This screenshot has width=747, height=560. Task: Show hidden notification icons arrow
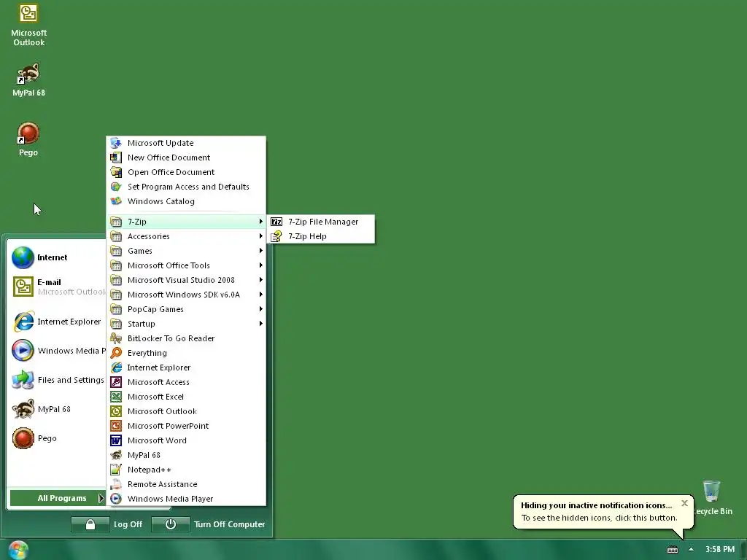tap(691, 550)
